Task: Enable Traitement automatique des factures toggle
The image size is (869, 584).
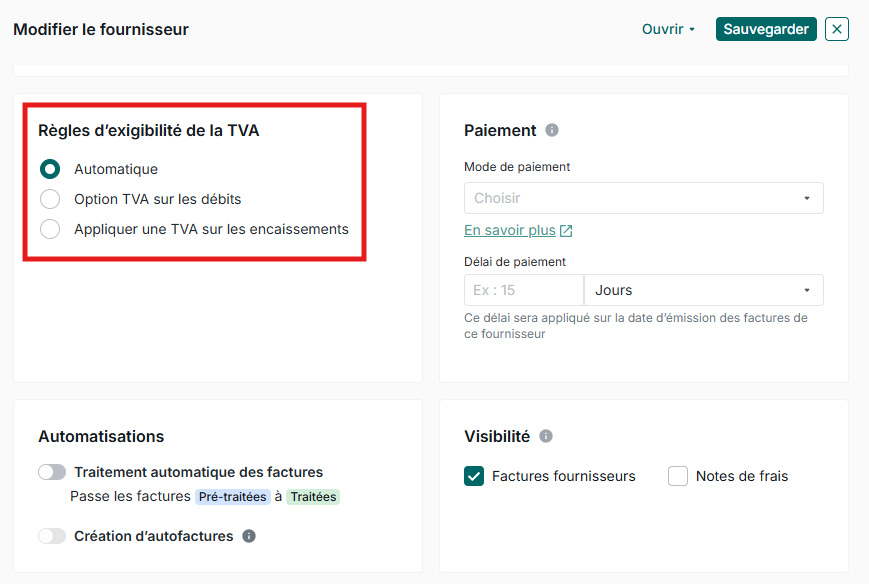Action: pyautogui.click(x=52, y=472)
